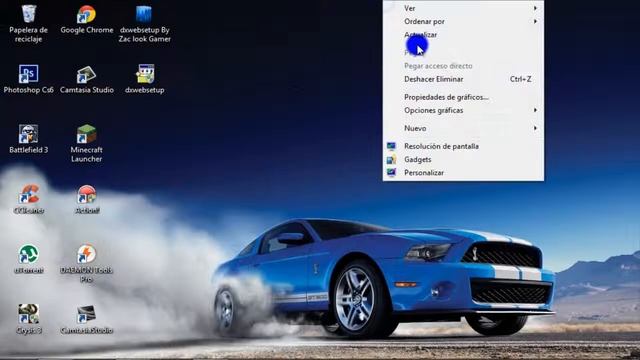Choose Nuevo in the context menu
This screenshot has height=360, width=640.
coord(463,128)
